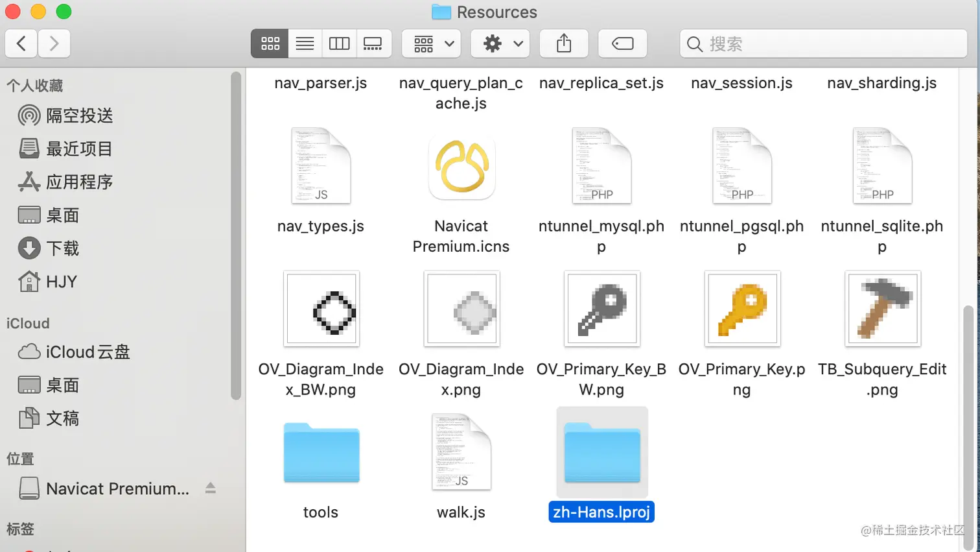The height and width of the screenshot is (552, 980).
Task: Click the ntunnel_sqlite.php name label
Action: [882, 236]
